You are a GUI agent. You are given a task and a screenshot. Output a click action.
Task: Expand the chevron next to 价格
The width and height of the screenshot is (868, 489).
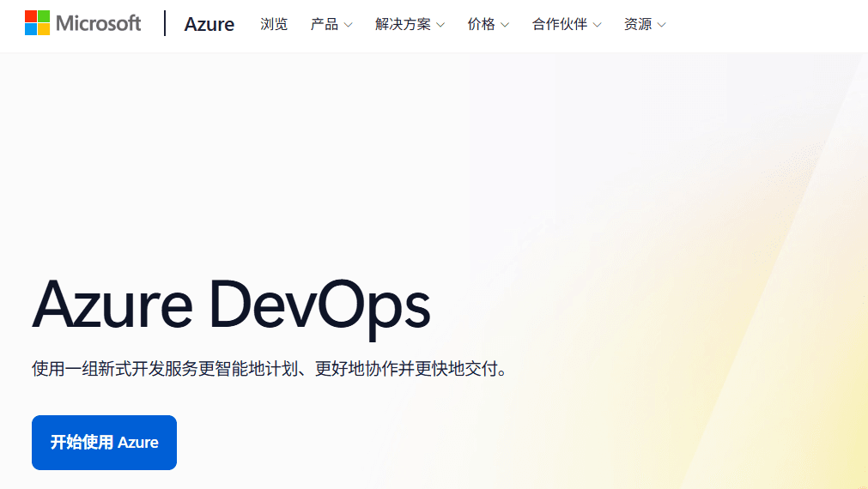click(x=505, y=25)
